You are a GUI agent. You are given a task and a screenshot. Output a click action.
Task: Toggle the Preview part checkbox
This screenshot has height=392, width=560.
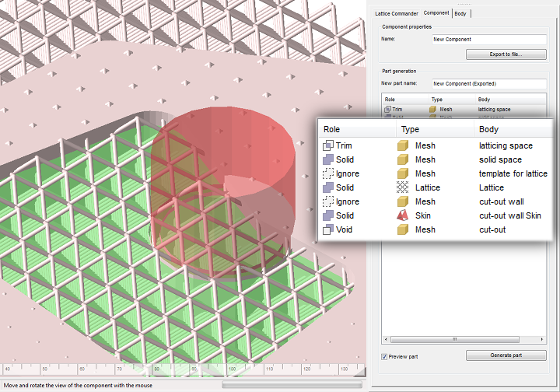384,356
